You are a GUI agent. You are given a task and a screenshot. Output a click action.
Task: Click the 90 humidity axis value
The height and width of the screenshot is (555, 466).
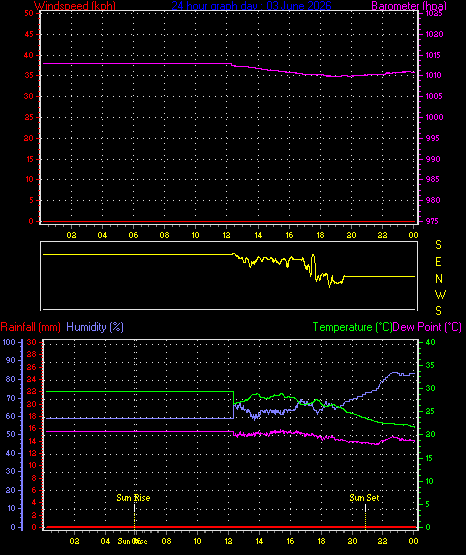[11, 360]
